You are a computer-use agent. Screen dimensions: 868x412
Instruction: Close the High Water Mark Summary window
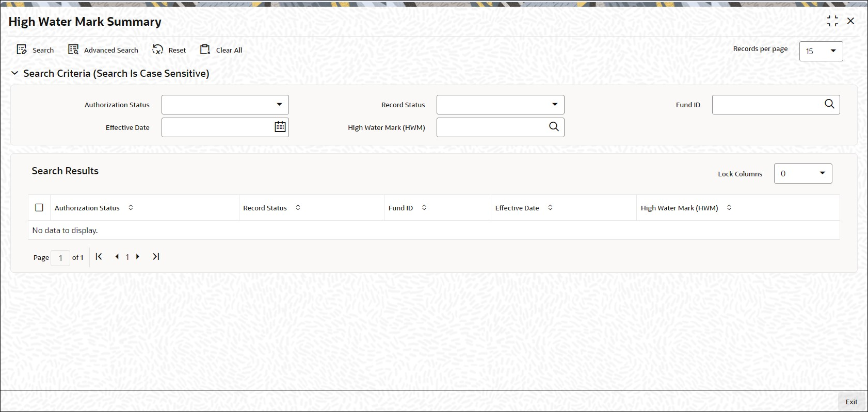coord(851,21)
